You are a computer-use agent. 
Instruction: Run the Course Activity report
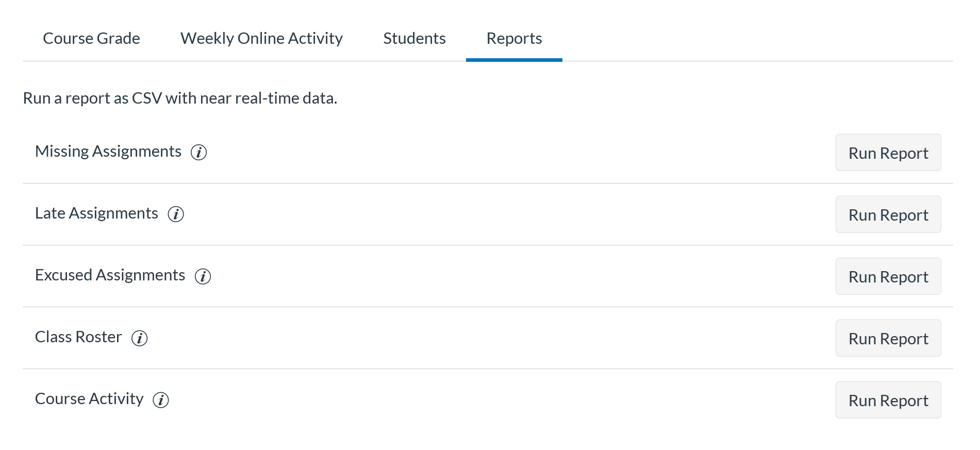(x=888, y=401)
